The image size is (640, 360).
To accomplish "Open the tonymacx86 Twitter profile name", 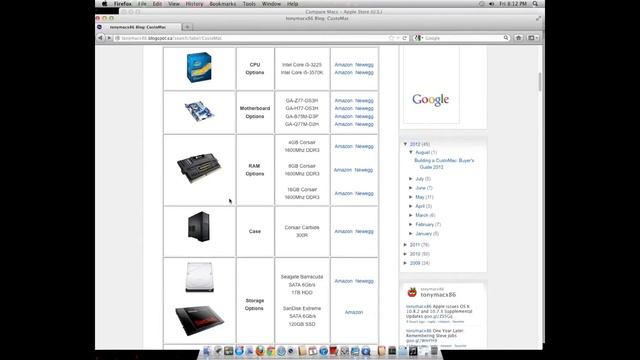I will (438, 295).
